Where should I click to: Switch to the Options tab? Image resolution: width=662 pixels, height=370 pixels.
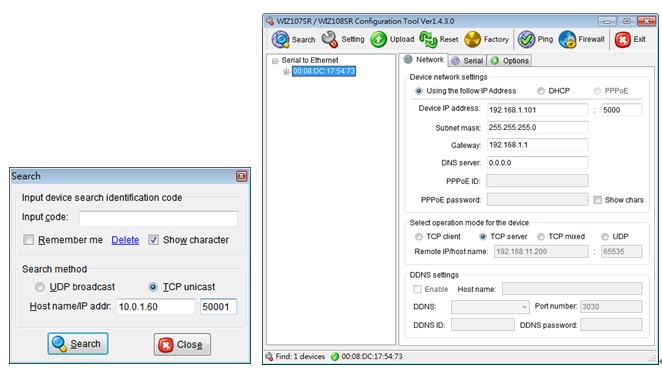(x=510, y=60)
